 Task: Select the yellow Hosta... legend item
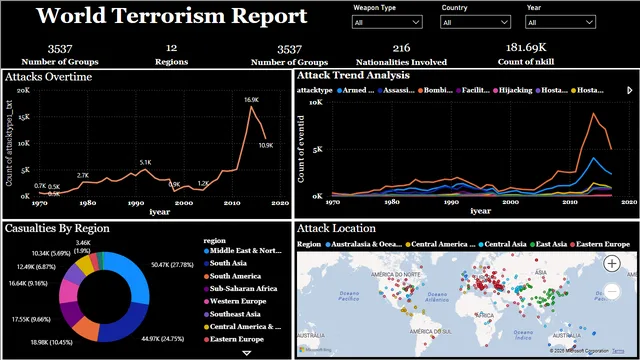click(x=587, y=90)
